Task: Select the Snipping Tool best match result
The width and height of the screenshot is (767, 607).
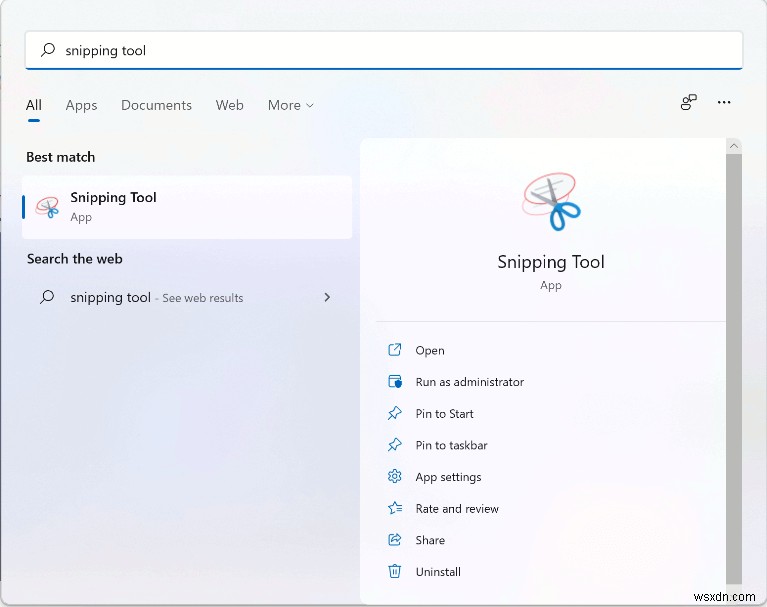Action: click(x=187, y=207)
